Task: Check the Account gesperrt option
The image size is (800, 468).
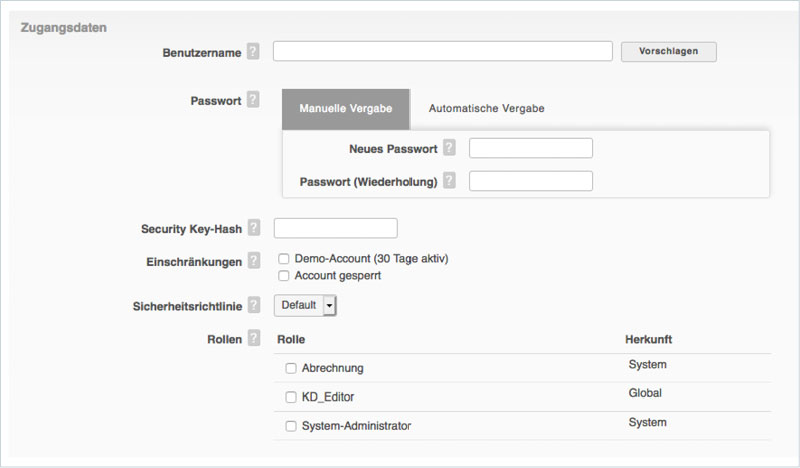Action: (x=284, y=276)
